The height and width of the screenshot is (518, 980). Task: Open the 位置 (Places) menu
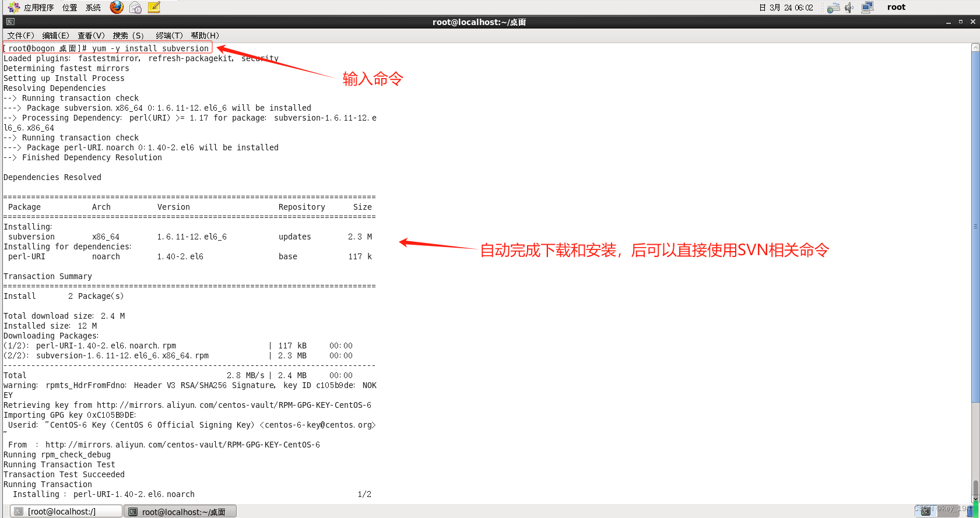[x=70, y=8]
